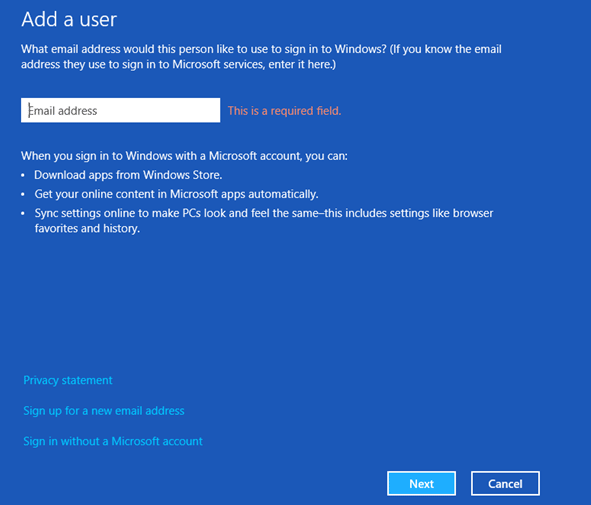
Task: Select Sign up for a new email address
Action: [x=104, y=411]
